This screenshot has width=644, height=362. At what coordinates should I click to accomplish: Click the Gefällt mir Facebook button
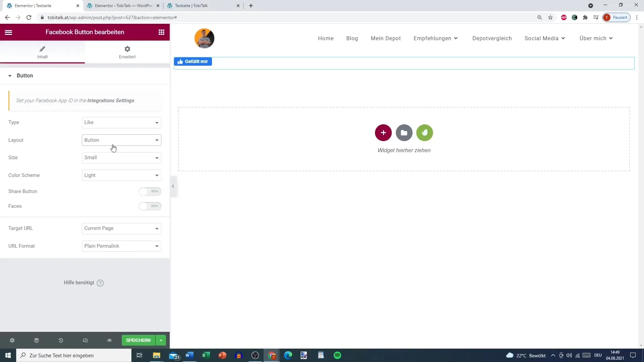pyautogui.click(x=193, y=62)
